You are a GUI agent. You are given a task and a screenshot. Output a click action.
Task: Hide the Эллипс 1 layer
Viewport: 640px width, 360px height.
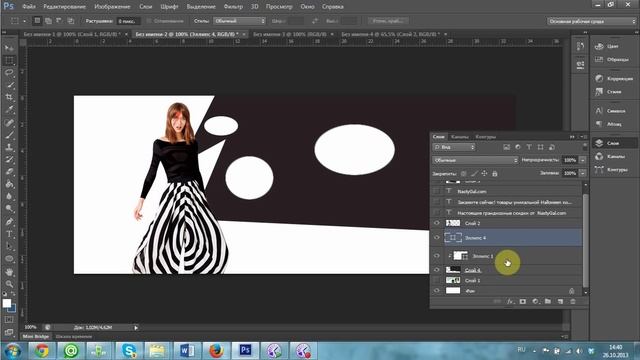437,256
